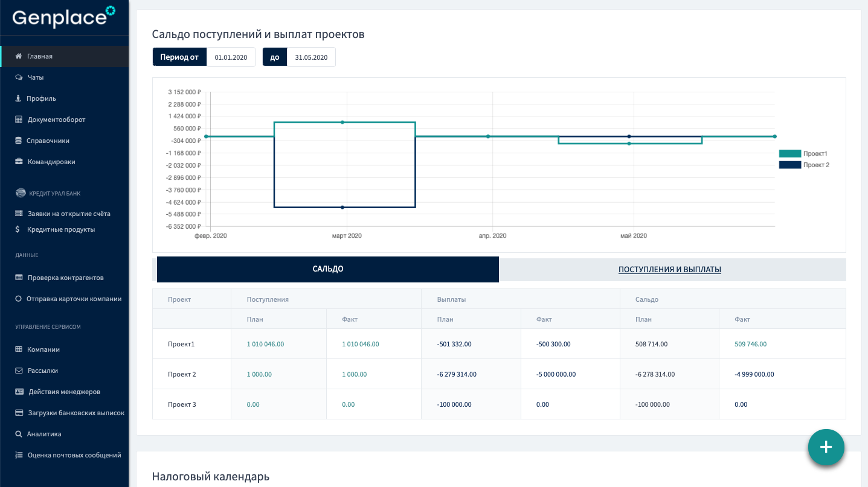Click the Выплаты column header
This screenshot has height=487, width=868.
point(451,299)
